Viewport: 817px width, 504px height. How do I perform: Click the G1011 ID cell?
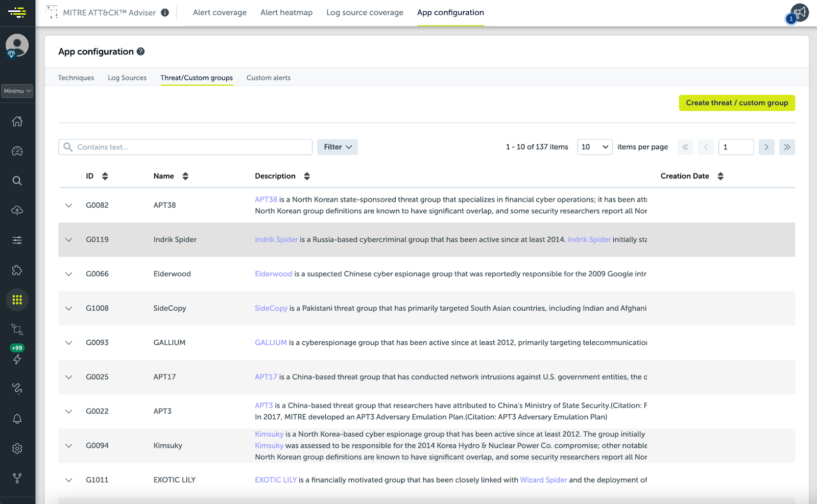[97, 480]
